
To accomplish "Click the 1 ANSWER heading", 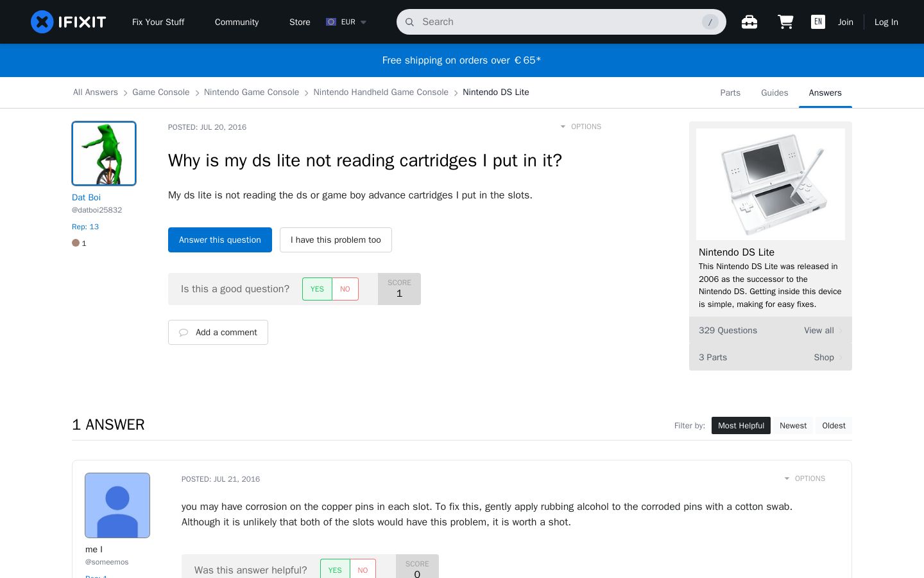I will click(x=108, y=425).
